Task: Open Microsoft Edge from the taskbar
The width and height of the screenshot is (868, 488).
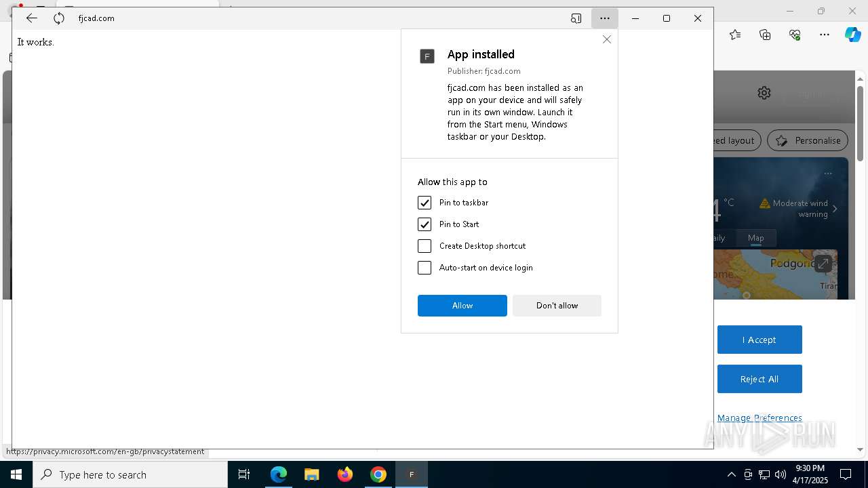Action: [x=279, y=474]
